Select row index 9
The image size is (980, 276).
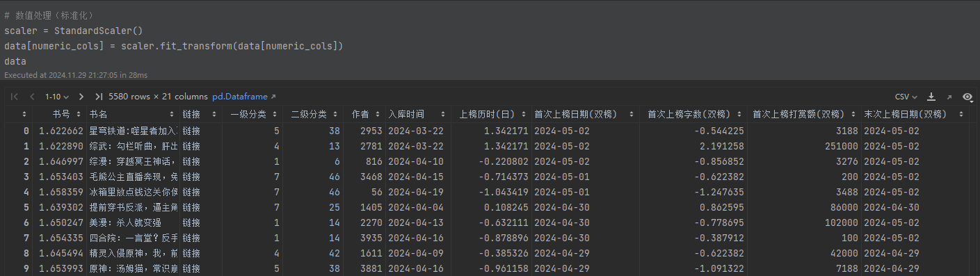(26, 268)
